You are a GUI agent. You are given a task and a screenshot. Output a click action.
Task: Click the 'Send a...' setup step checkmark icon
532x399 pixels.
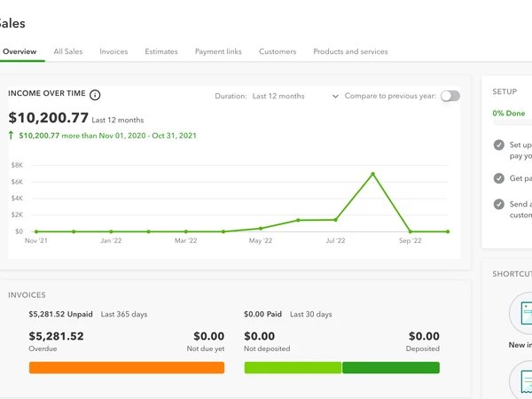[499, 204]
